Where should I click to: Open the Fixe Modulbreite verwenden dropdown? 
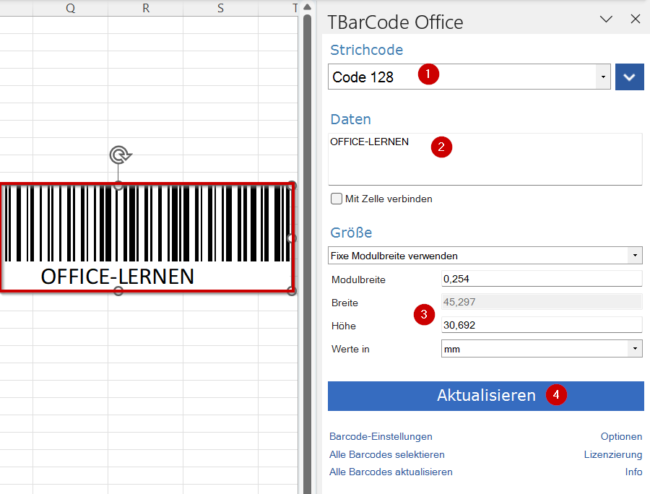pyautogui.click(x=485, y=255)
